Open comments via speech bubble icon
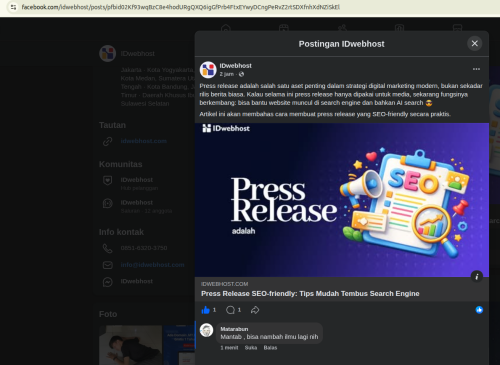This screenshot has width=500, height=365. click(230, 310)
